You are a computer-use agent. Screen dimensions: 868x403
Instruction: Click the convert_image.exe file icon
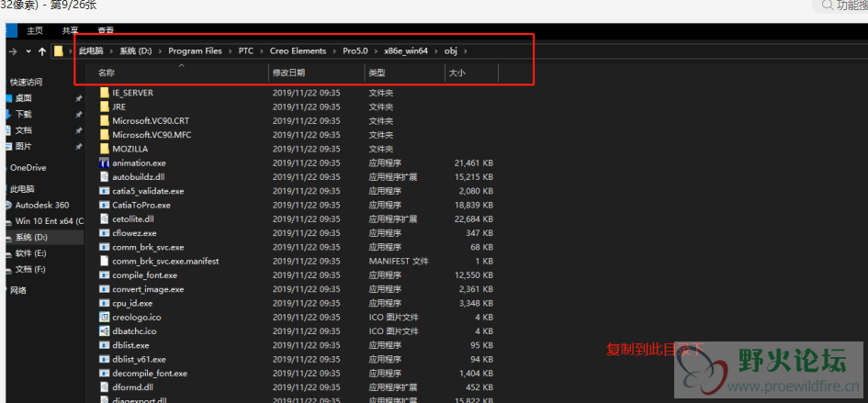tap(105, 289)
